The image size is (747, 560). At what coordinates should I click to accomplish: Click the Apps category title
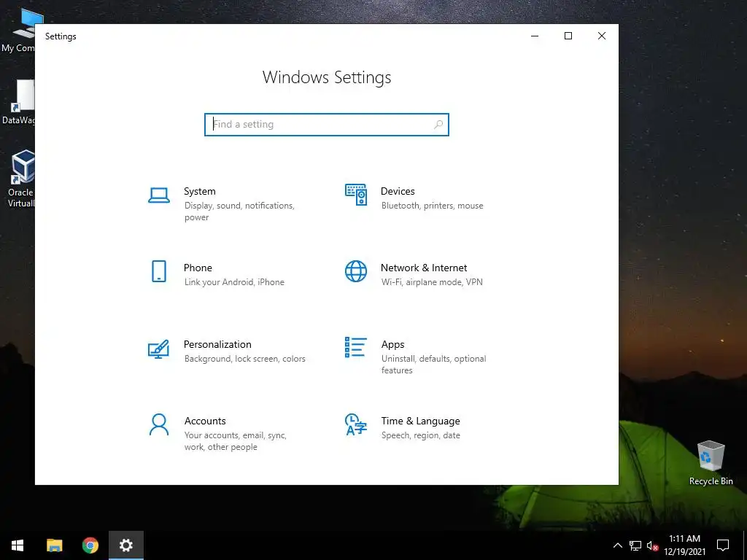click(x=392, y=345)
